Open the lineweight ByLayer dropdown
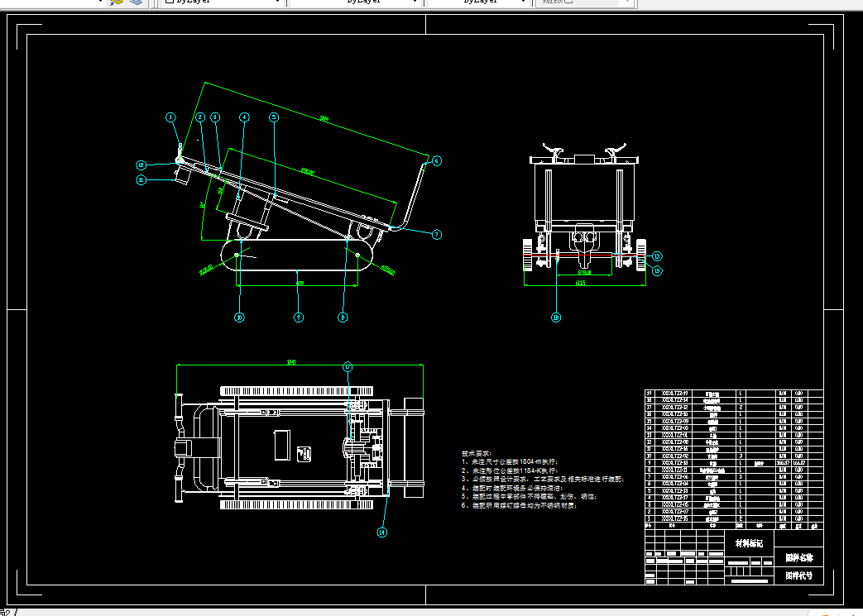863x616 pixels. pyautogui.click(x=479, y=2)
